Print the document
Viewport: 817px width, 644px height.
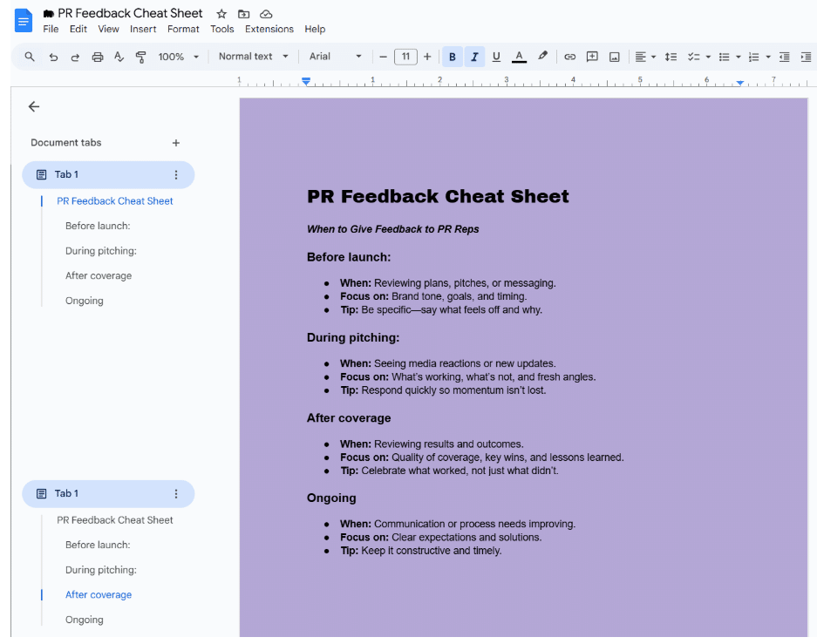(98, 57)
